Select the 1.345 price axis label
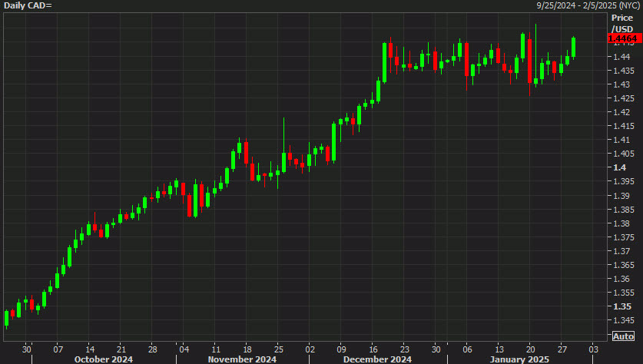 [623, 320]
